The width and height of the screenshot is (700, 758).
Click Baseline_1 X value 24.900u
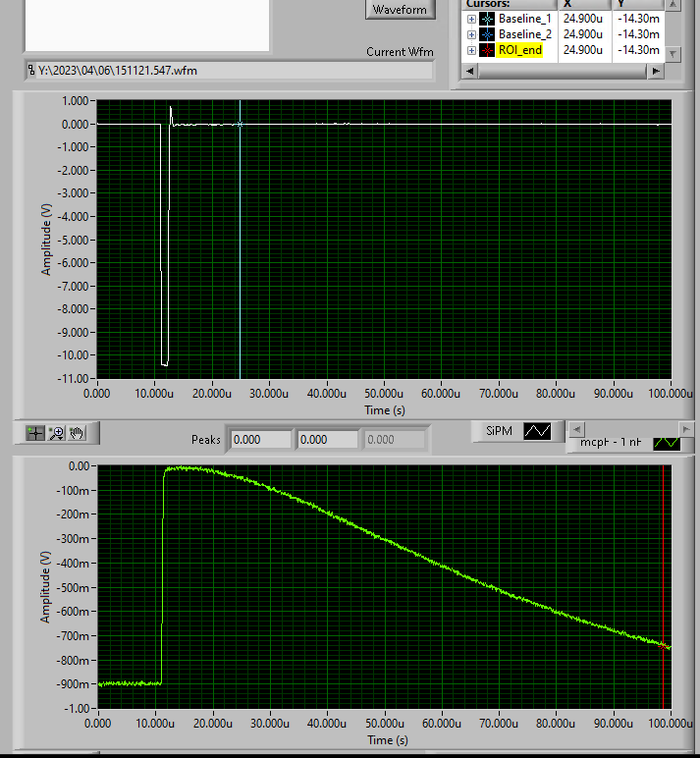583,19
